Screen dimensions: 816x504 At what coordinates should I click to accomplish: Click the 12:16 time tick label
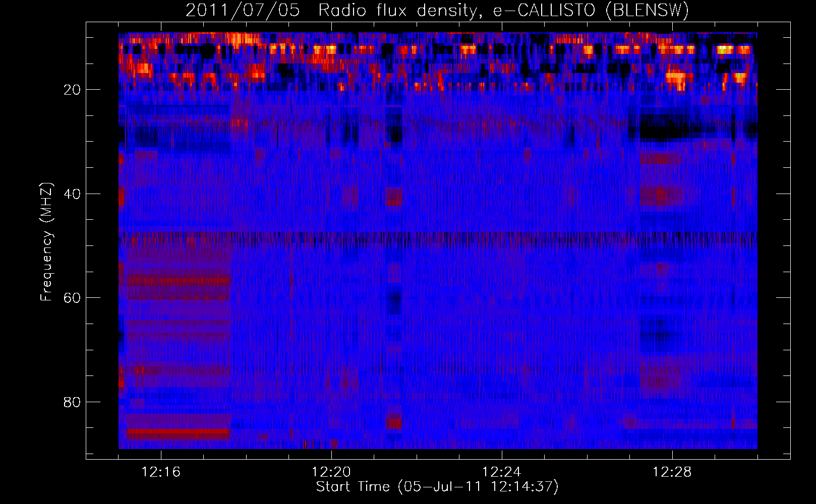coord(161,472)
